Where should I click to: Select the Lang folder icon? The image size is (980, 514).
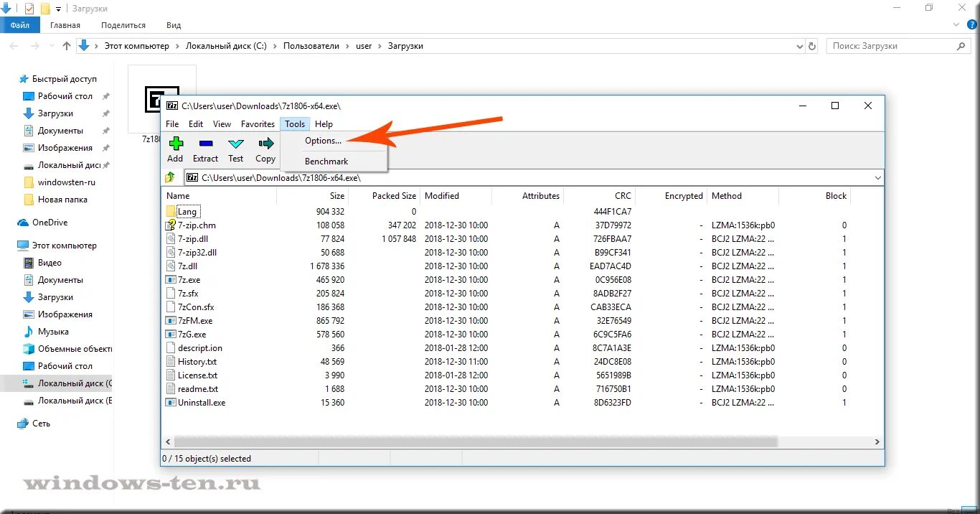[x=171, y=212]
